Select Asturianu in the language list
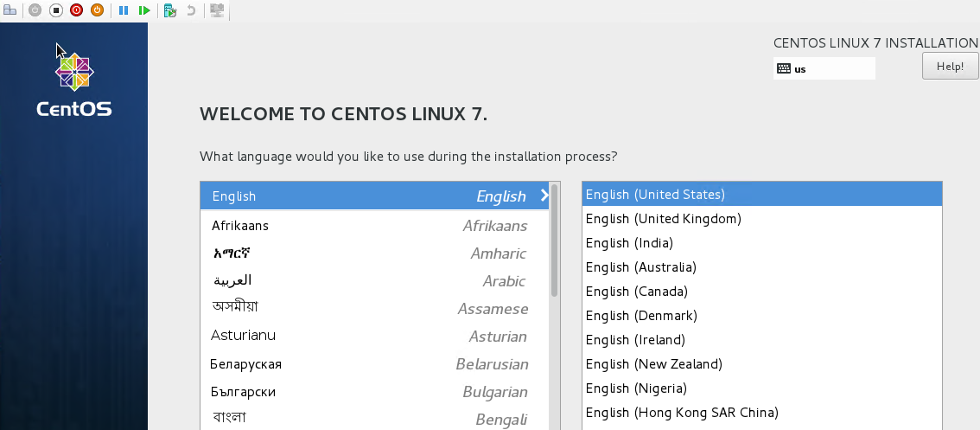This screenshot has width=980, height=430. (374, 336)
